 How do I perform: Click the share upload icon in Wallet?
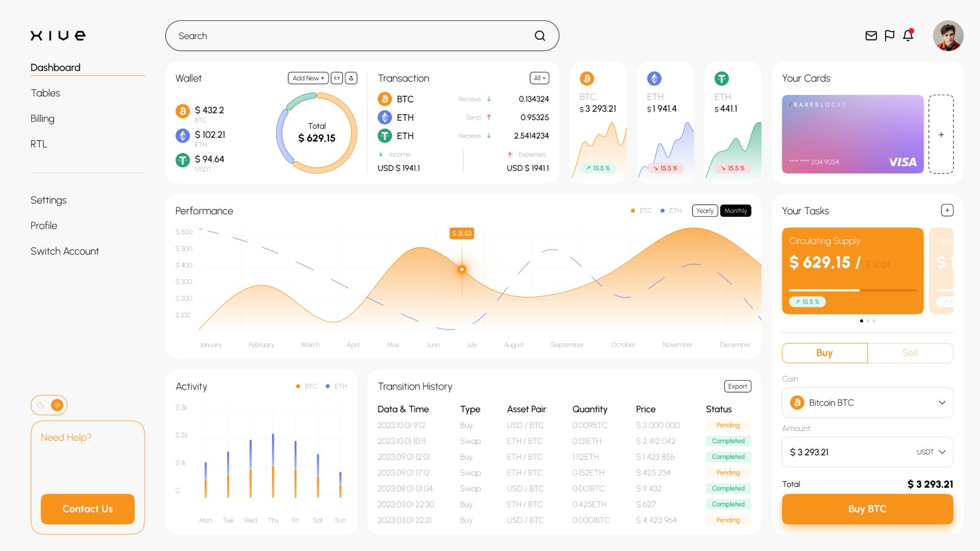[351, 78]
